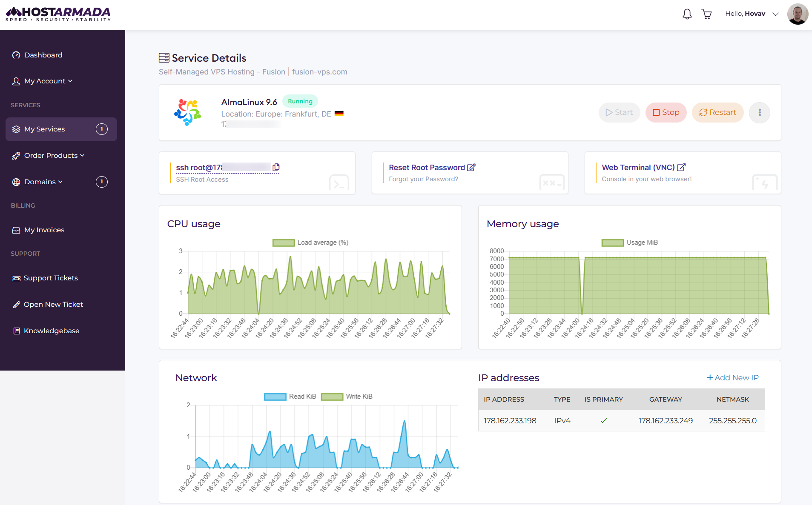Click the Support Tickets ticket icon
Viewport: 812px width, 505px height.
point(17,278)
